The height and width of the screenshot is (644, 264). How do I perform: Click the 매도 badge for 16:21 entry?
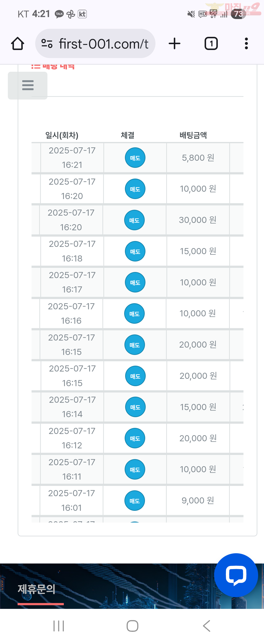pyautogui.click(x=135, y=158)
